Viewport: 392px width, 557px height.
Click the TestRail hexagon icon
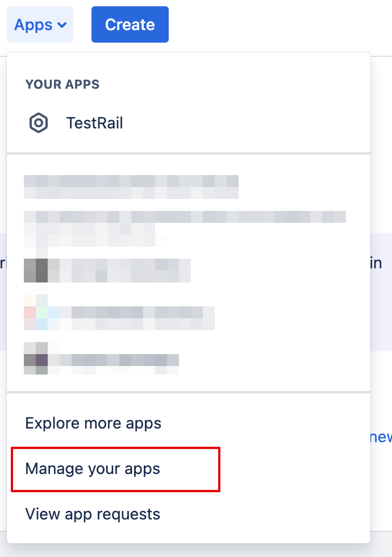39,123
